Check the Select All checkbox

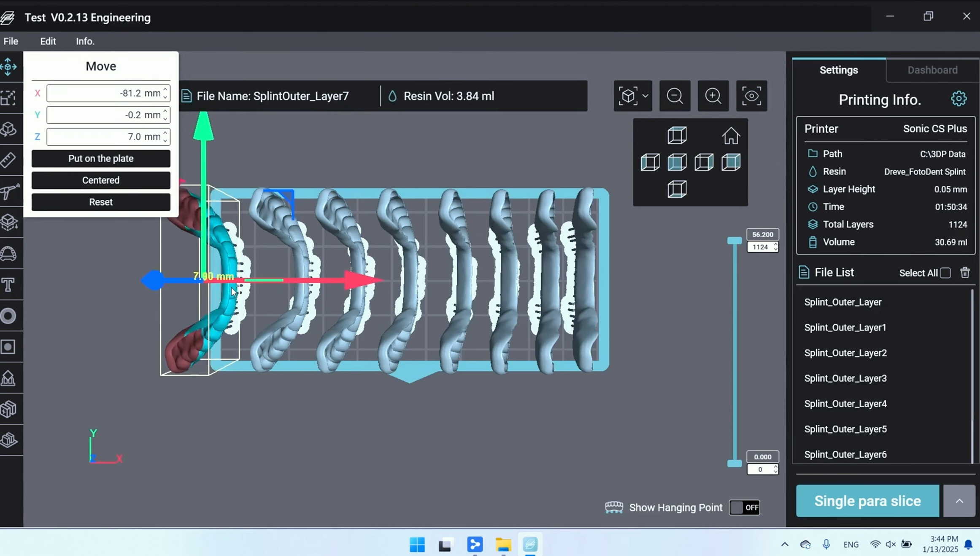pos(945,273)
